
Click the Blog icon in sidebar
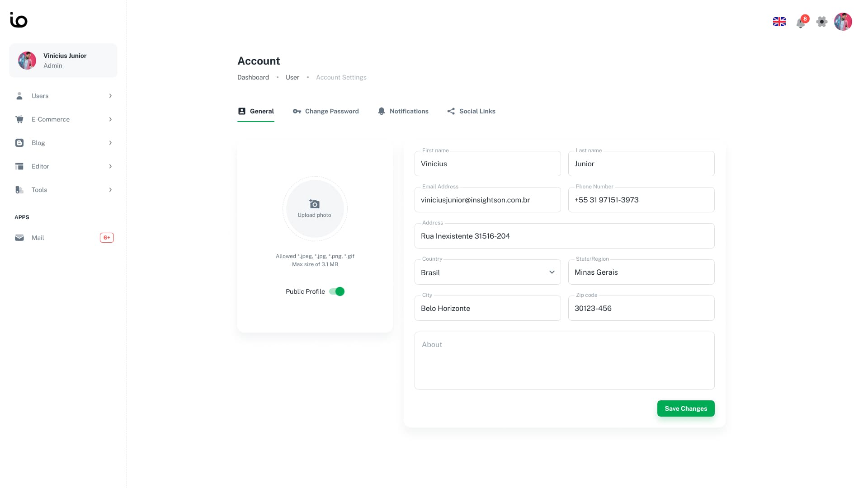pyautogui.click(x=19, y=143)
